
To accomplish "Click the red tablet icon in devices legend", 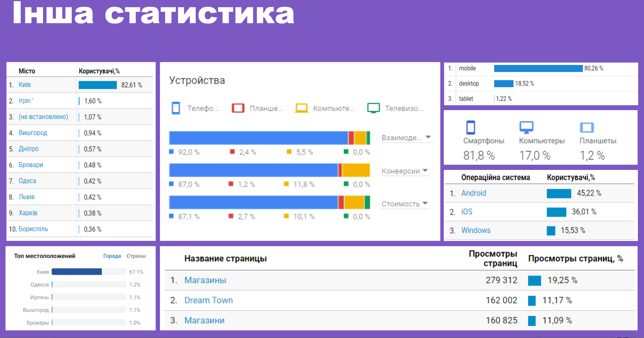I will [238, 108].
